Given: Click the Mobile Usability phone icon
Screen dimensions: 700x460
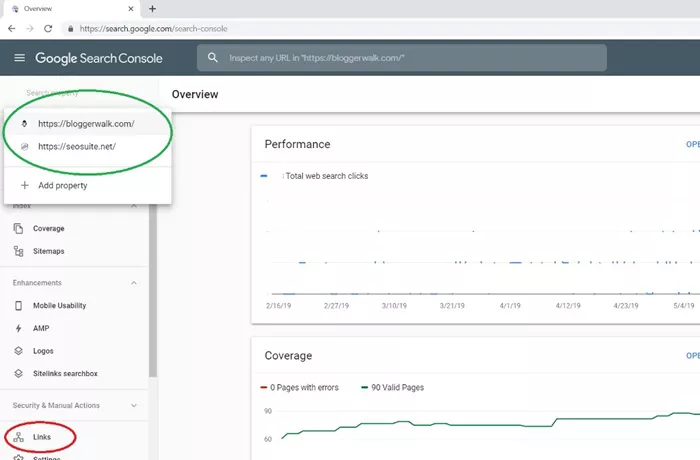Looking at the screenshot, I should coord(18,305).
